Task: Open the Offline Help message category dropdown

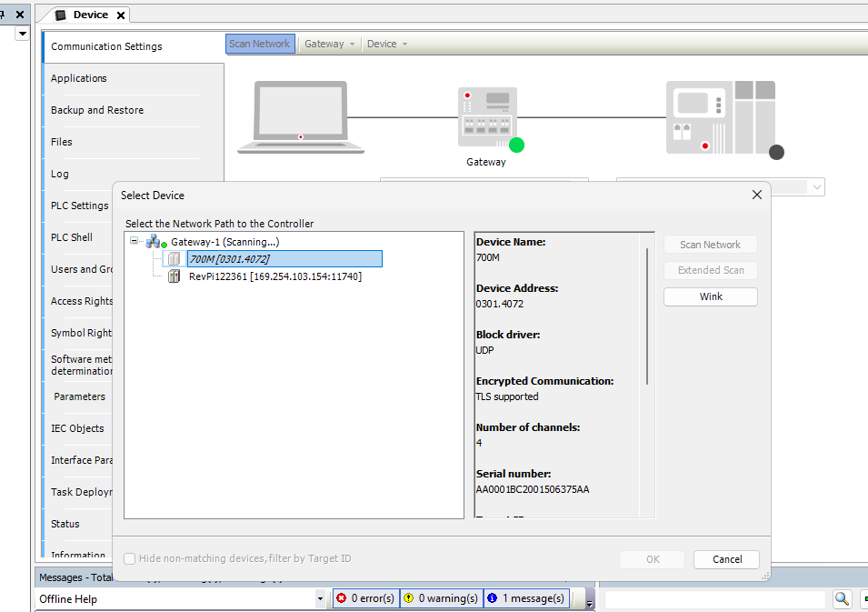Action: tap(319, 598)
